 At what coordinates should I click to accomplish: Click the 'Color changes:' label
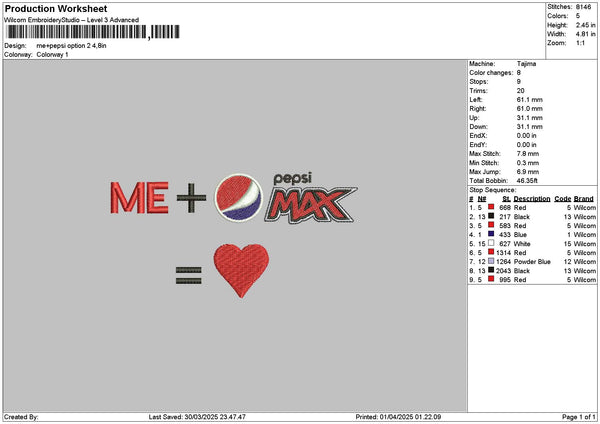tap(491, 72)
